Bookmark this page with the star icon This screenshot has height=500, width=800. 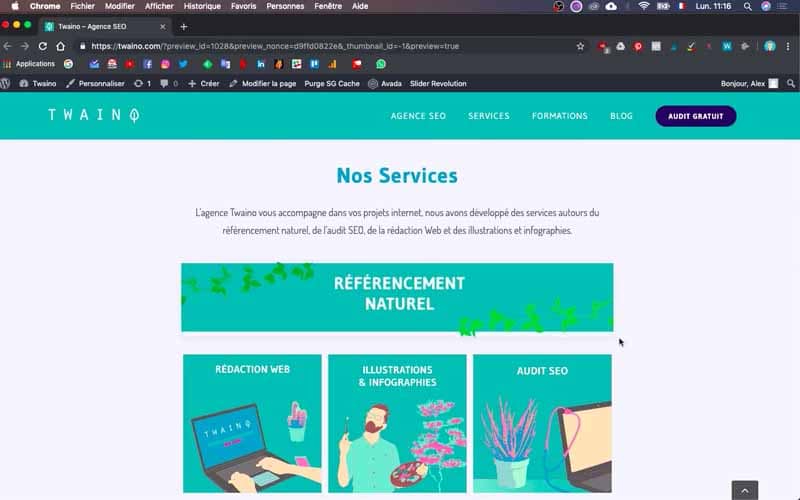click(x=580, y=46)
